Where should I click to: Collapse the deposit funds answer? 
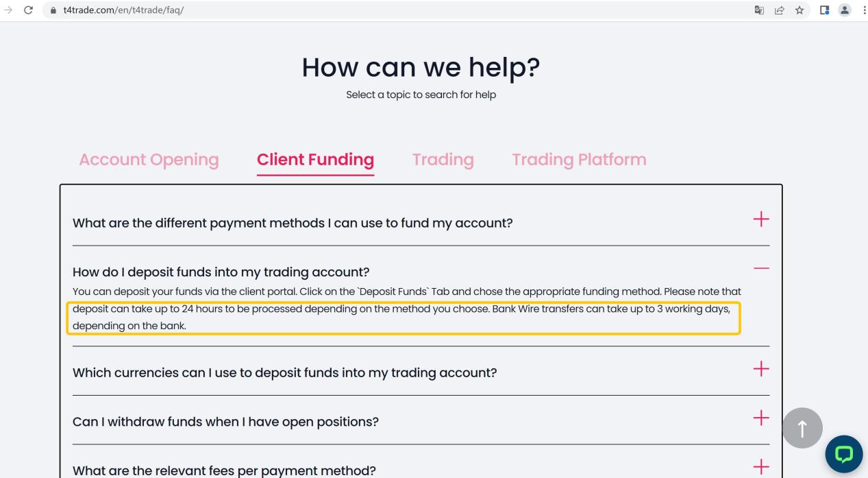(760, 270)
